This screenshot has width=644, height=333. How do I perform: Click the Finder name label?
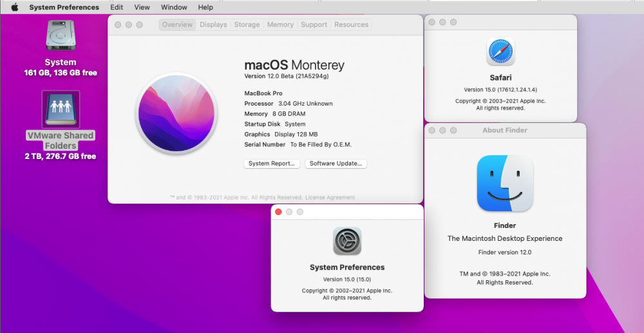click(x=505, y=225)
